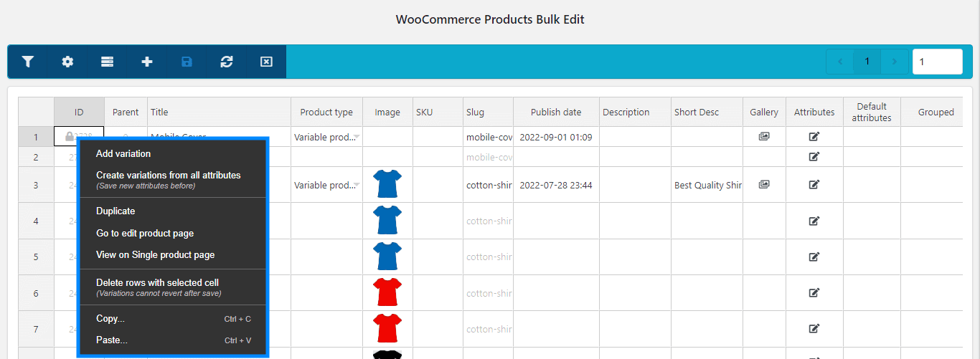Select the Publish date column header

[x=556, y=112]
